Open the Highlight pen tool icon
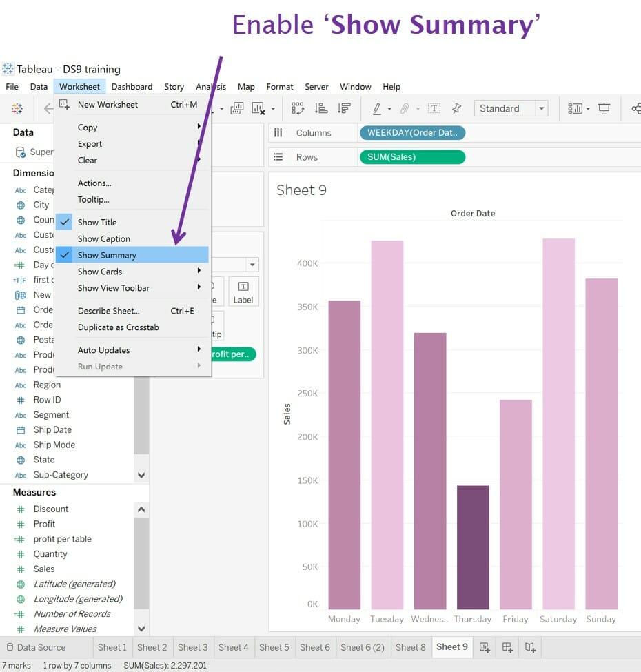 376,108
